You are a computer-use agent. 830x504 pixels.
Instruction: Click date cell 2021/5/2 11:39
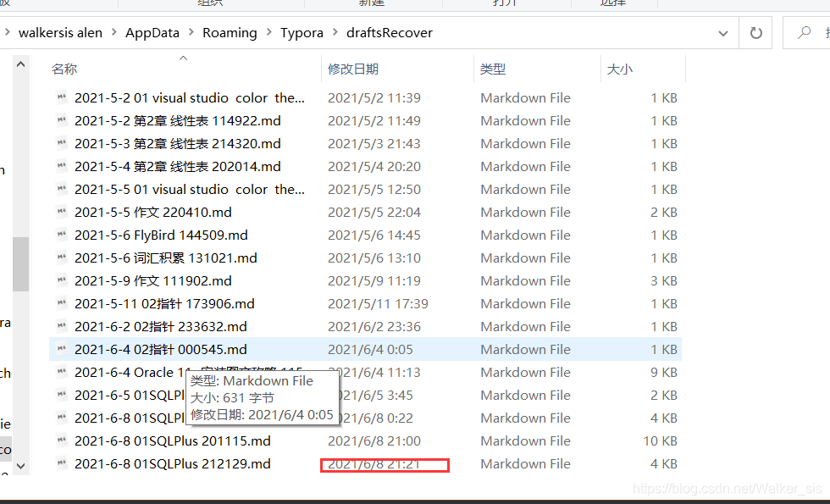tap(374, 98)
